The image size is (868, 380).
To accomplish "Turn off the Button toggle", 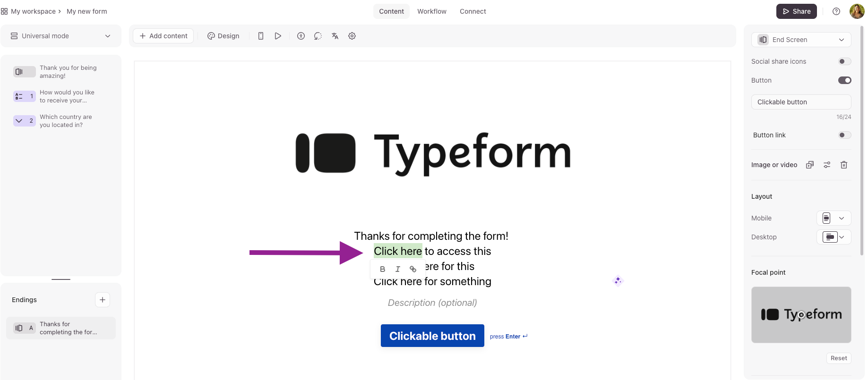I will click(845, 80).
